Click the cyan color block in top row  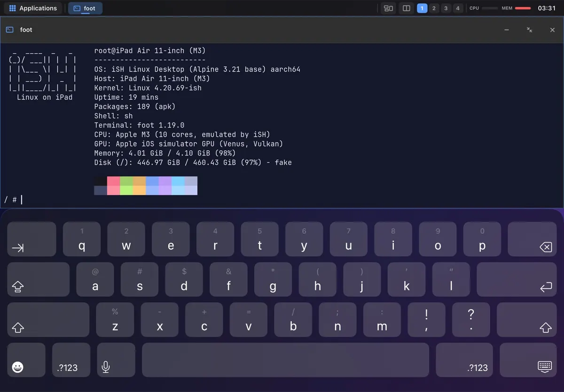pyautogui.click(x=178, y=181)
